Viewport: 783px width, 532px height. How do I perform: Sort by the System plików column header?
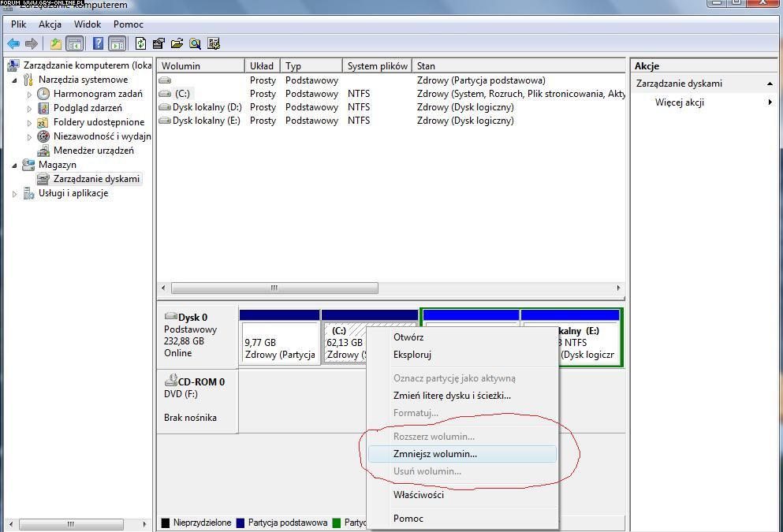377,66
